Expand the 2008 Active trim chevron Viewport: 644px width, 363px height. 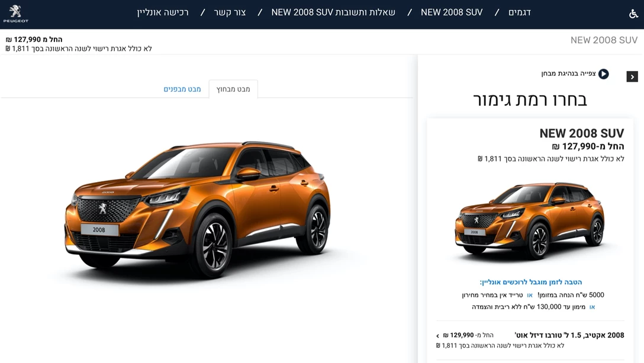438,336
